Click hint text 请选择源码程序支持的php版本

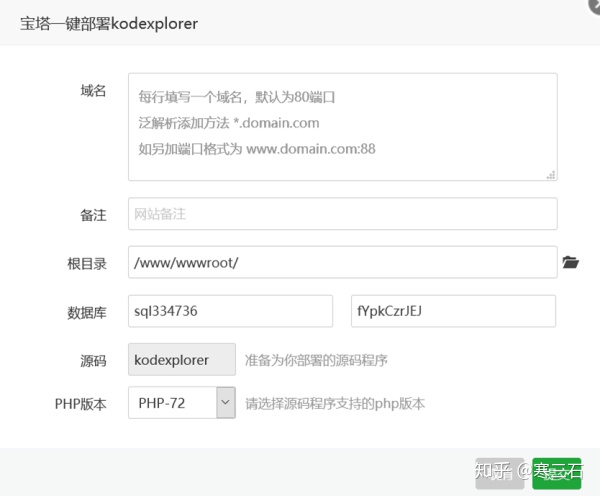(x=335, y=403)
